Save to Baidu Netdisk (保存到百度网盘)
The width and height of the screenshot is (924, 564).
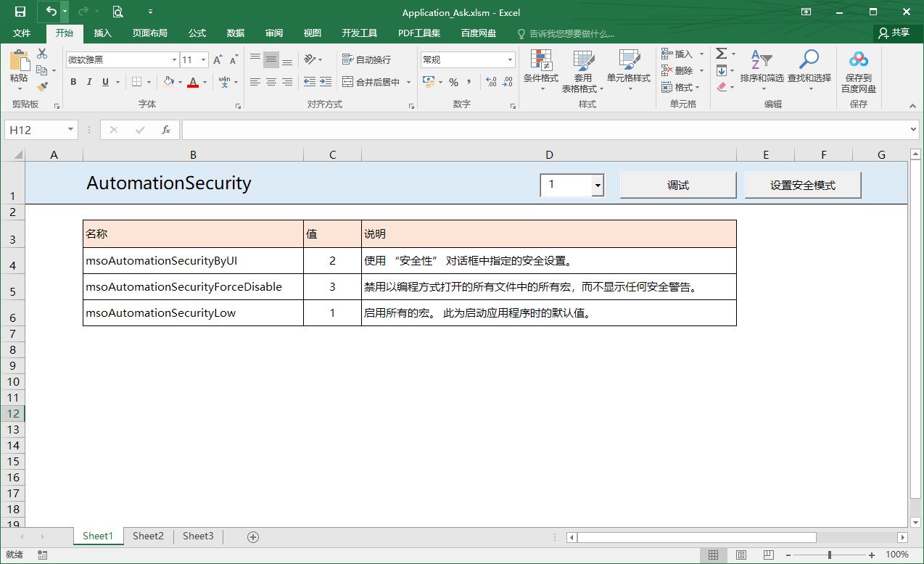[859, 71]
